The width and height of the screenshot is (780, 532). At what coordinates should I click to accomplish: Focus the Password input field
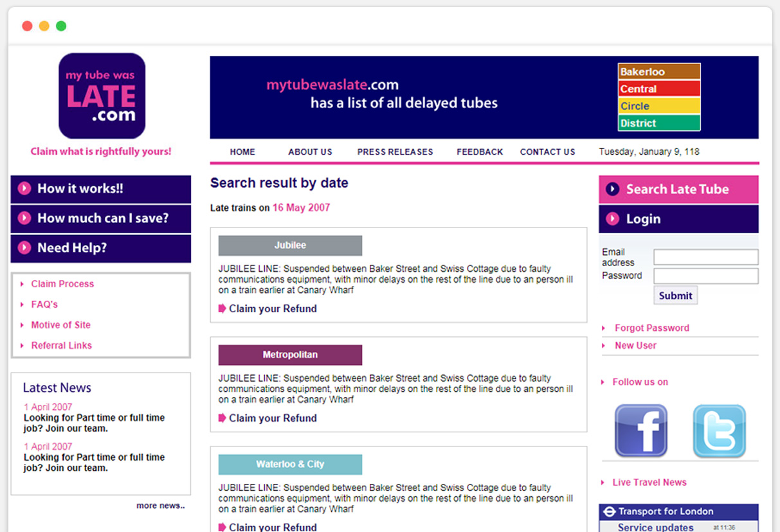click(705, 276)
